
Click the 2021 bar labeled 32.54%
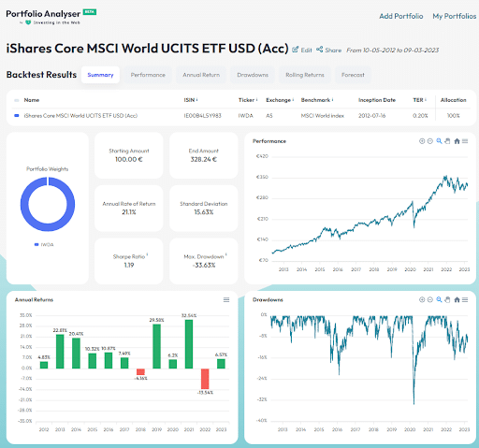click(x=189, y=344)
